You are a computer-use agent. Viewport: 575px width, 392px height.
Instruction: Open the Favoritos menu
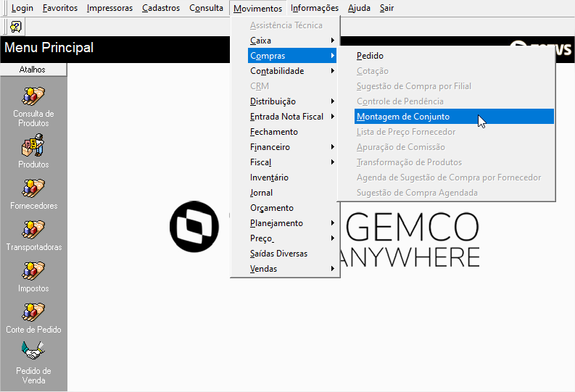[59, 8]
